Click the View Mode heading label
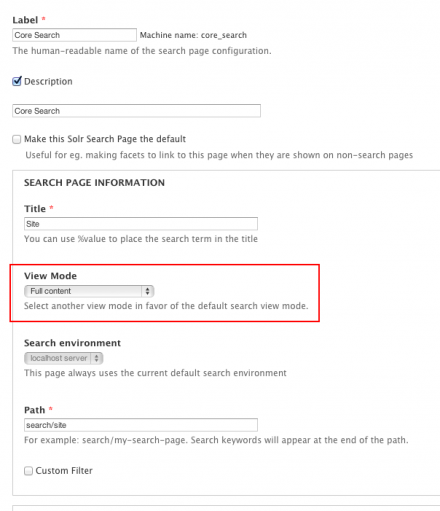Image resolution: width=440 pixels, height=511 pixels. (50, 276)
